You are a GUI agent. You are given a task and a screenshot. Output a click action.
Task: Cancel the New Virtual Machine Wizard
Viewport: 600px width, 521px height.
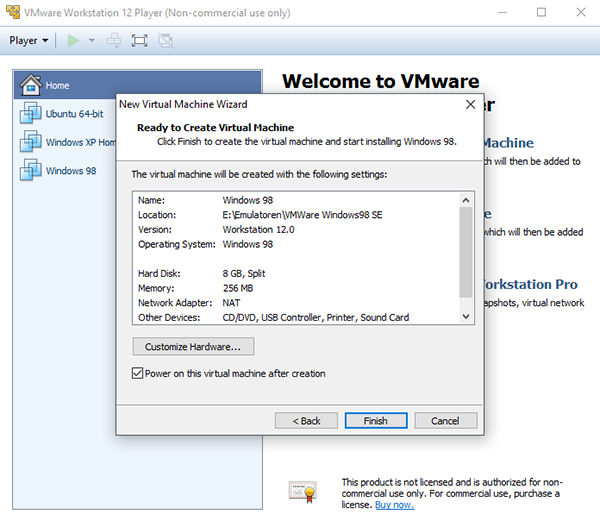pyautogui.click(x=445, y=421)
